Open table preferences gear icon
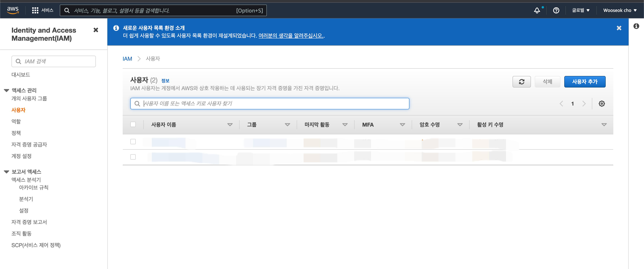This screenshot has width=644, height=269. (x=601, y=104)
